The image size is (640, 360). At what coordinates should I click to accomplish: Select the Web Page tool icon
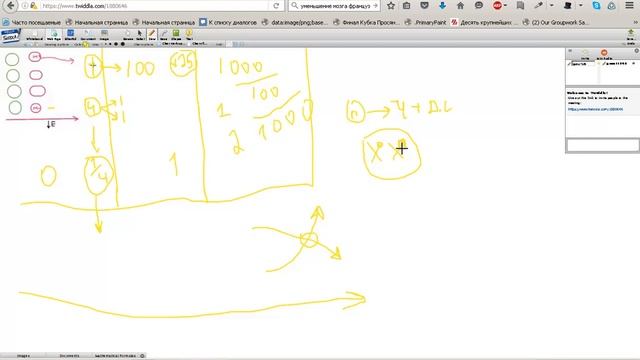point(54,35)
